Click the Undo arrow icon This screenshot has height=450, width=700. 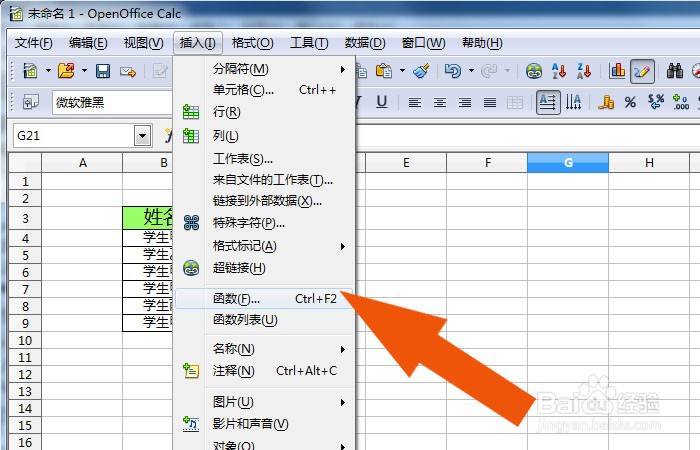pos(453,71)
